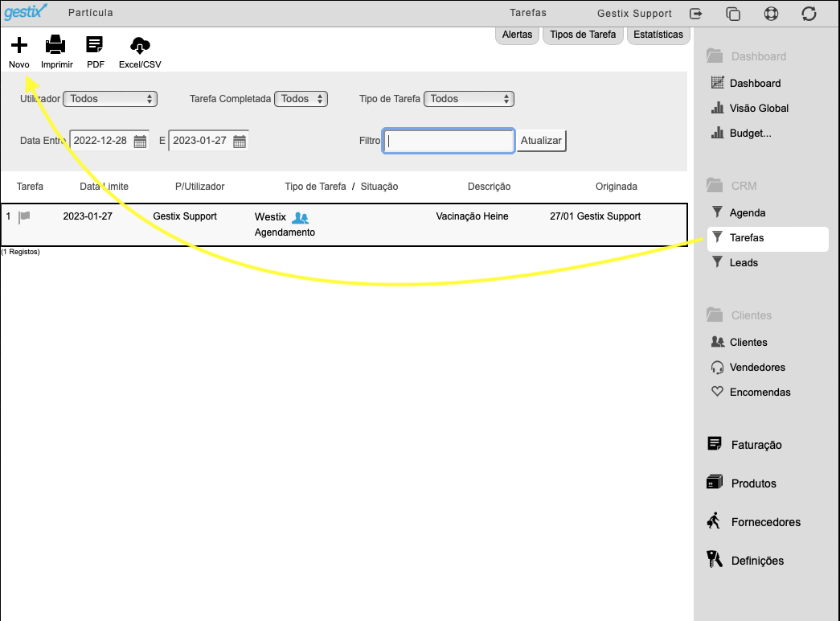
Task: Click the Originada column header
Action: (x=616, y=187)
